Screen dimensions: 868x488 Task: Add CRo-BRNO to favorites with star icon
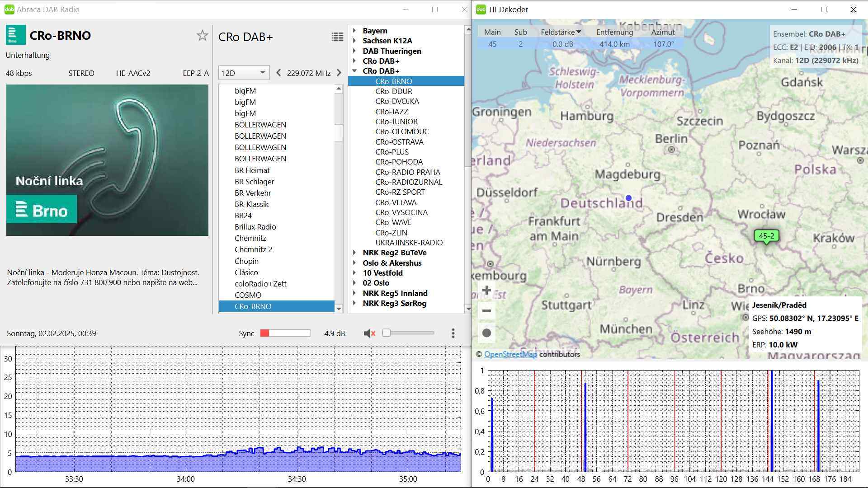pos(202,36)
